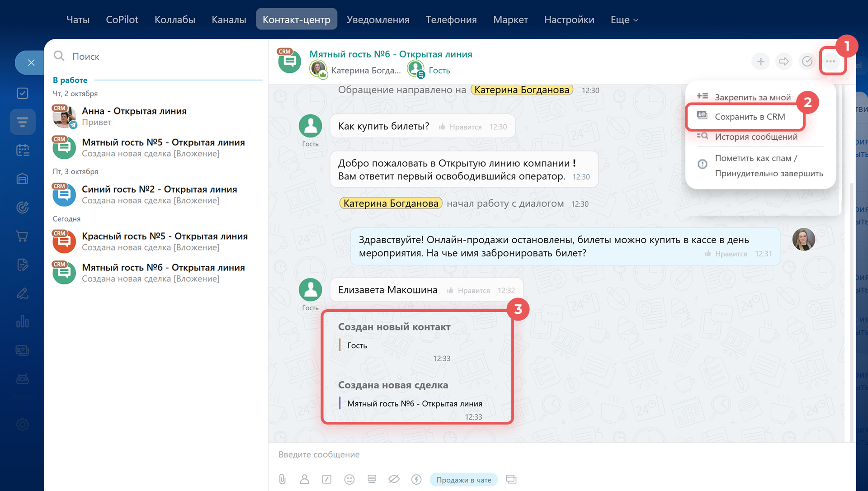Collapse the 'В работе' chat section
Screen dimensions: 868x491
[x=70, y=80]
